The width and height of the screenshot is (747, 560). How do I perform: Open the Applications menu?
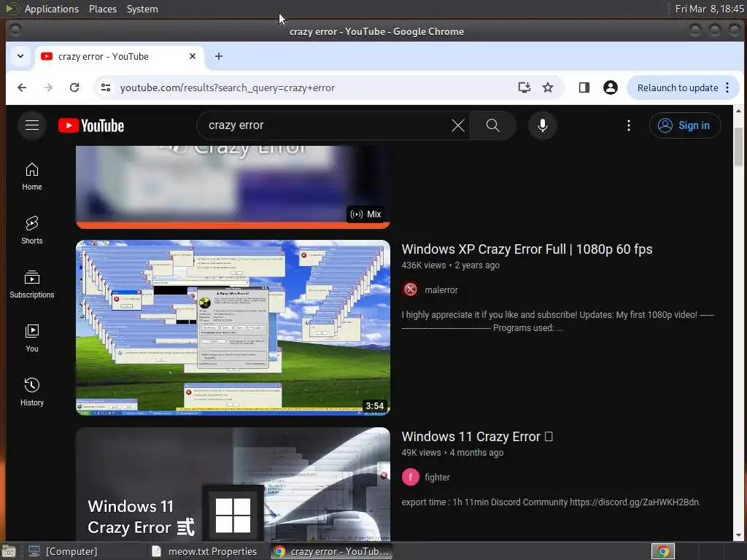(52, 9)
